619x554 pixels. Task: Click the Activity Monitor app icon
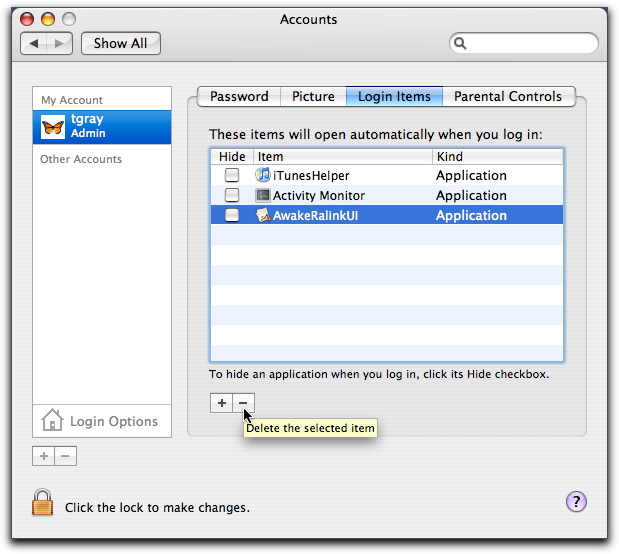[263, 195]
